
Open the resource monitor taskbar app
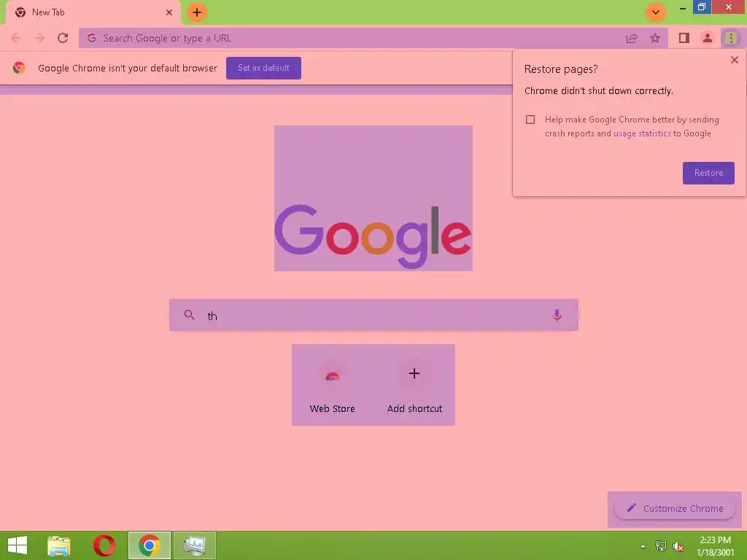click(x=194, y=545)
